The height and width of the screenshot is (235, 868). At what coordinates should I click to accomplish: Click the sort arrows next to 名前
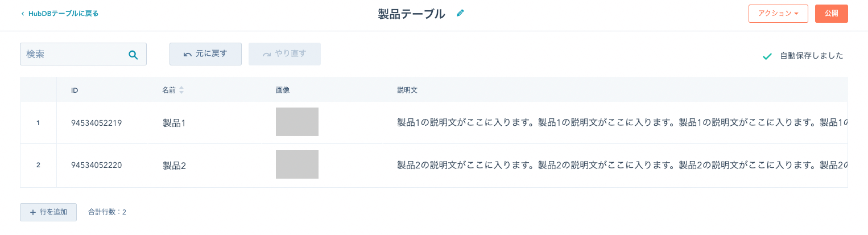[181, 90]
